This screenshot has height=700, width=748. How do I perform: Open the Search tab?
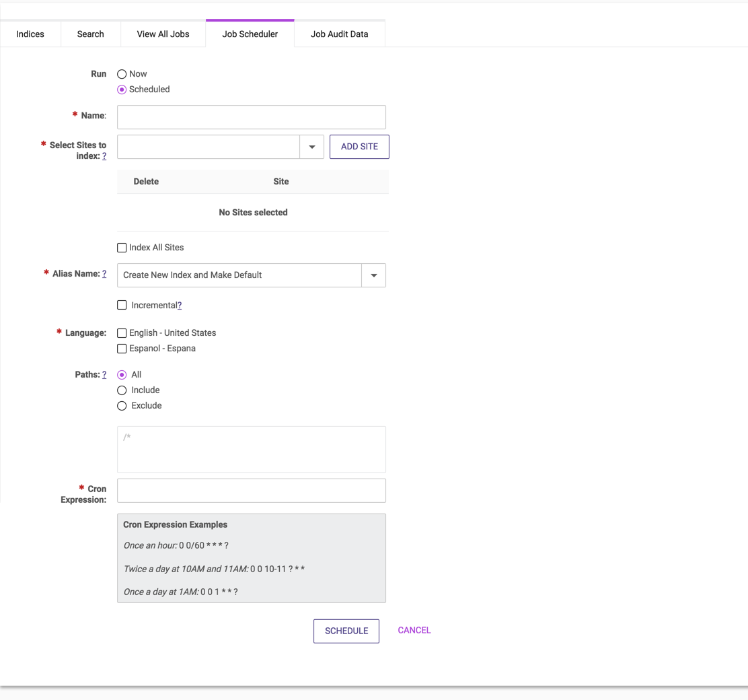click(x=90, y=34)
